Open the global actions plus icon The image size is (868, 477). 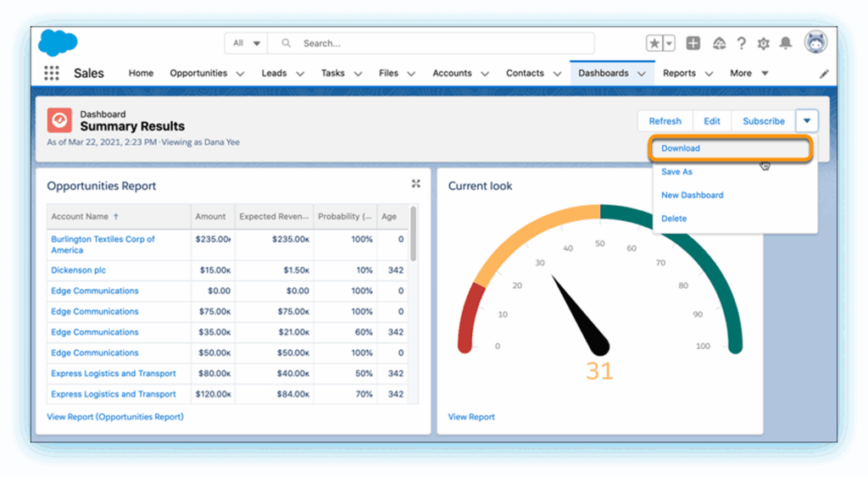[x=693, y=43]
